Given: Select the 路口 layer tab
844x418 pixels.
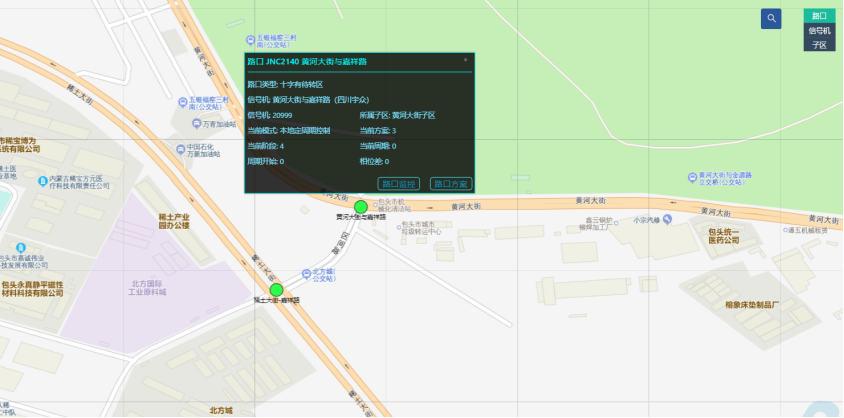Looking at the screenshot, I should click(x=819, y=16).
